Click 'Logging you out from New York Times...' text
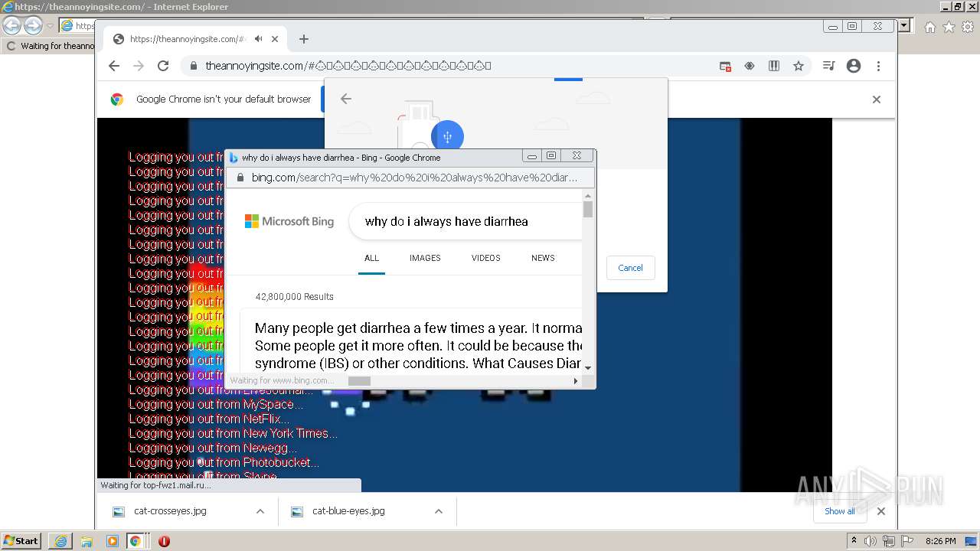Viewport: 980px width, 551px height. click(233, 433)
